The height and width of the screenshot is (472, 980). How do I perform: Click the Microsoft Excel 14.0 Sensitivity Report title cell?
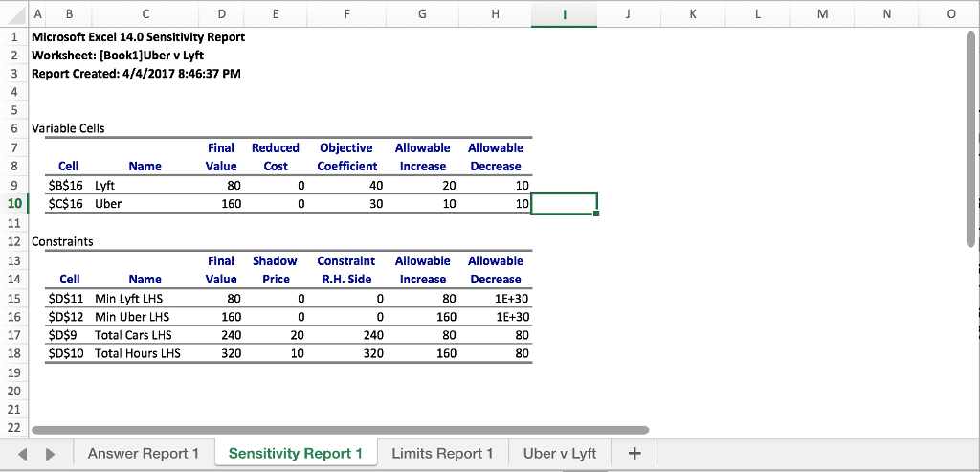[138, 36]
